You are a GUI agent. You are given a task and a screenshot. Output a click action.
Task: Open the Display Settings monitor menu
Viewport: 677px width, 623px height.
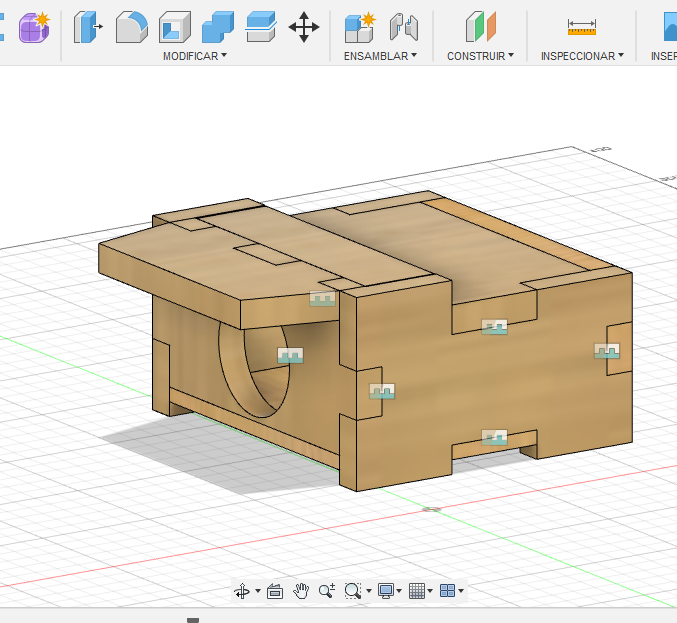[386, 591]
